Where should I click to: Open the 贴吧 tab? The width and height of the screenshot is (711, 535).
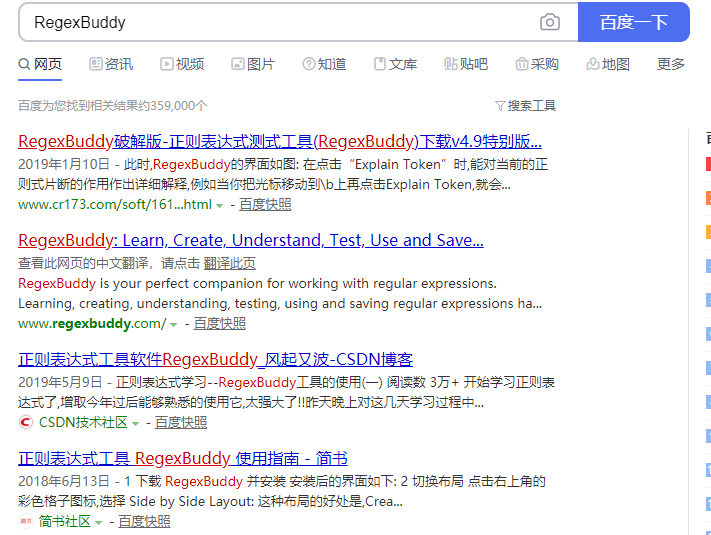click(466, 64)
